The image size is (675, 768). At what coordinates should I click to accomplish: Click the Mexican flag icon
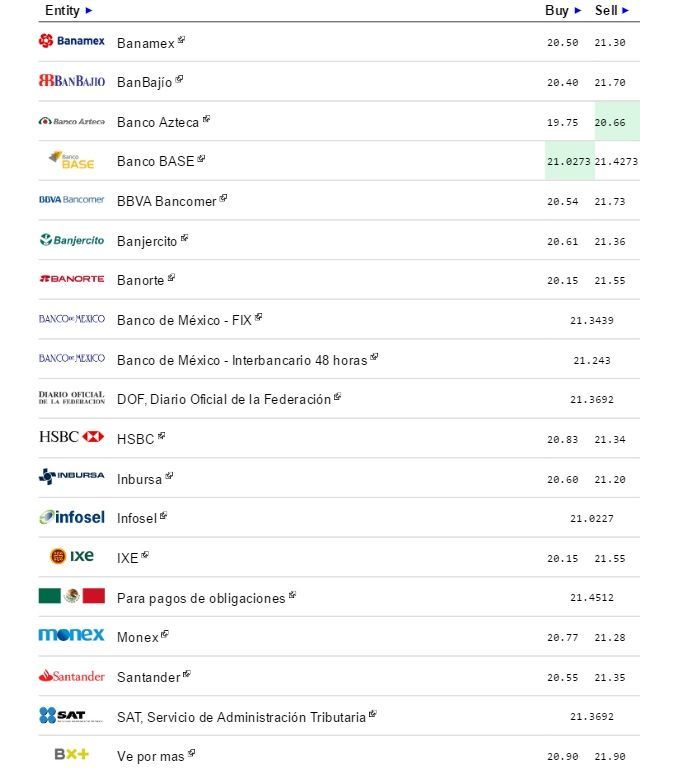[x=71, y=596]
